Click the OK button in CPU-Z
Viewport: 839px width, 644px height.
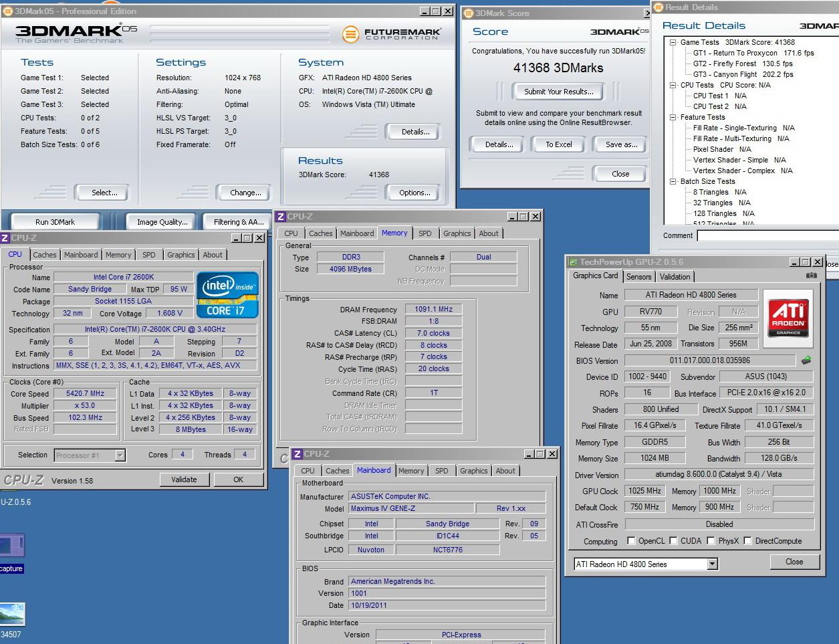(x=238, y=479)
